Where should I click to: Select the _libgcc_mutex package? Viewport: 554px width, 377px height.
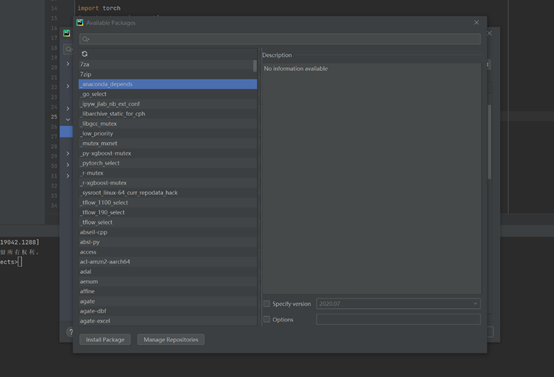(167, 124)
